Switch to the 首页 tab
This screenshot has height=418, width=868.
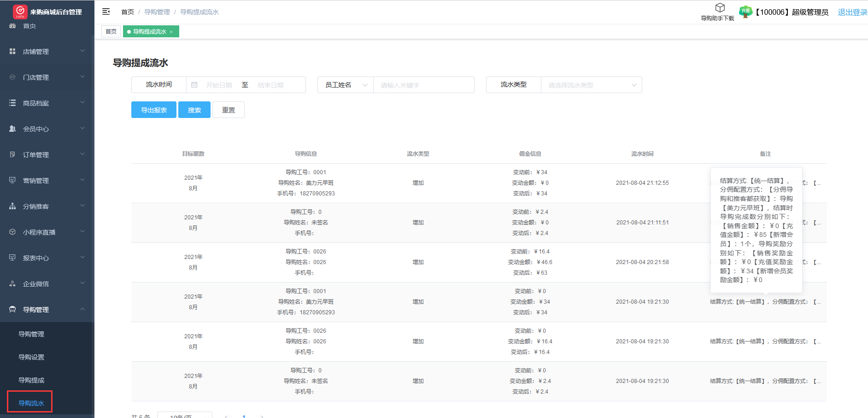tap(111, 32)
